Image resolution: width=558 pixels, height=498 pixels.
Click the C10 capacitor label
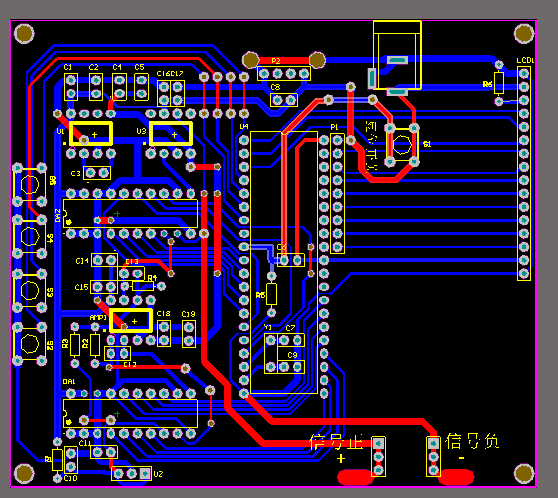point(70,478)
